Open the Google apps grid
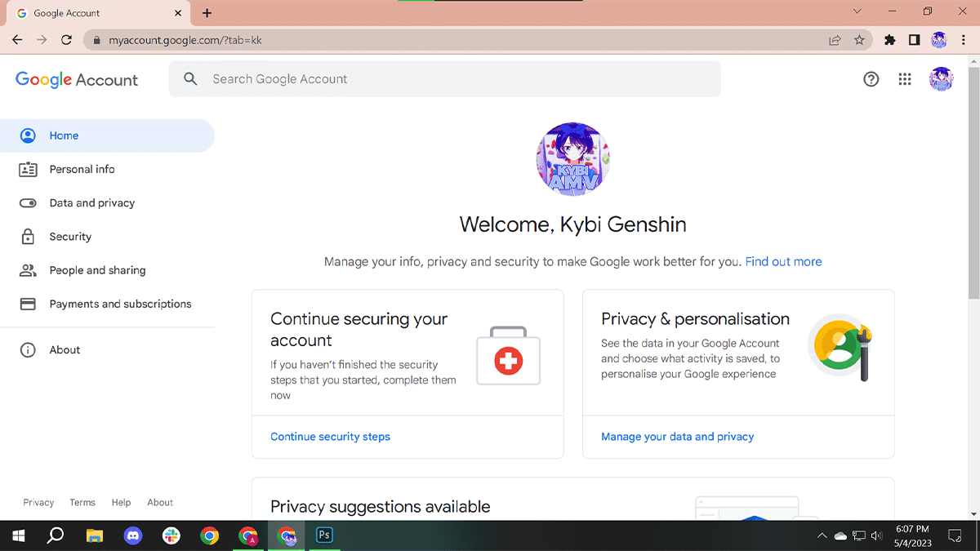Image resolution: width=980 pixels, height=551 pixels. click(905, 79)
